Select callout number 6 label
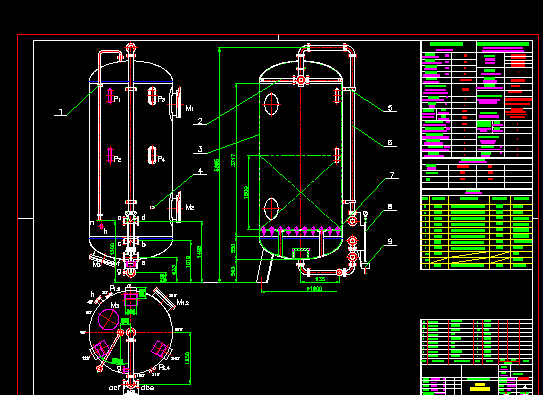 tap(390, 142)
